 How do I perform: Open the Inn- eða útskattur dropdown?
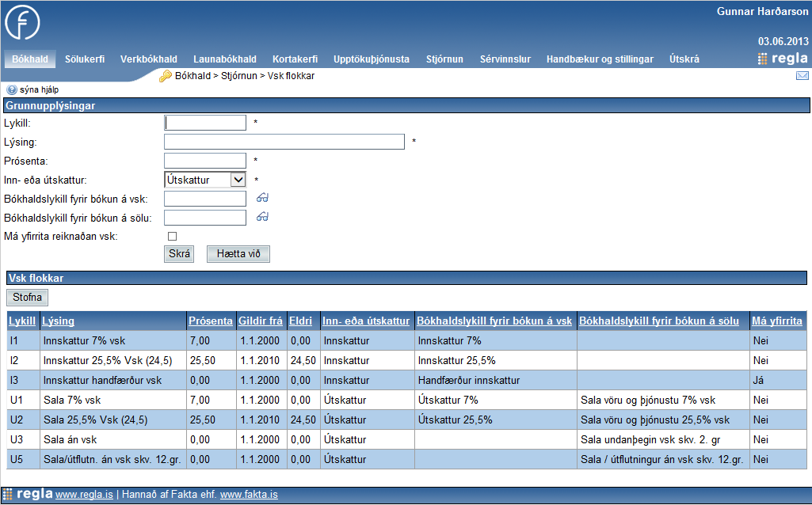pyautogui.click(x=238, y=180)
